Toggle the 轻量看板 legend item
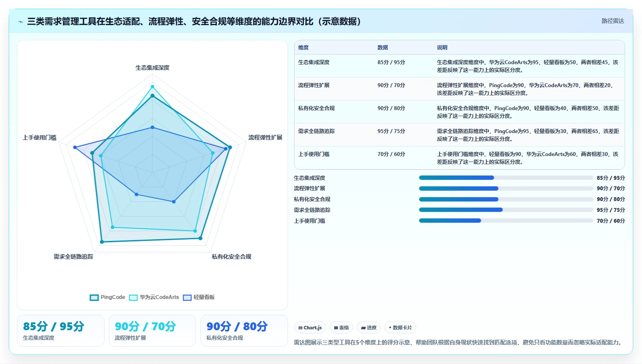Screen dimensions: 642x364 tap(199, 297)
